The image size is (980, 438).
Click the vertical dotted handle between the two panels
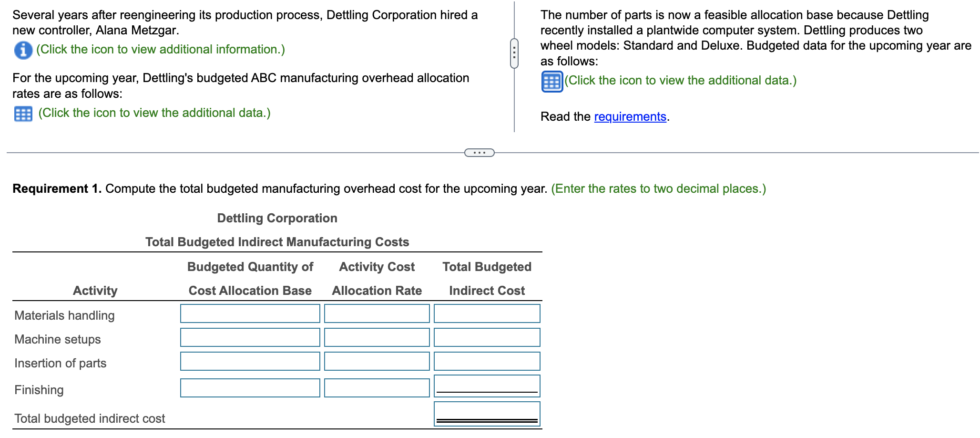click(x=514, y=52)
